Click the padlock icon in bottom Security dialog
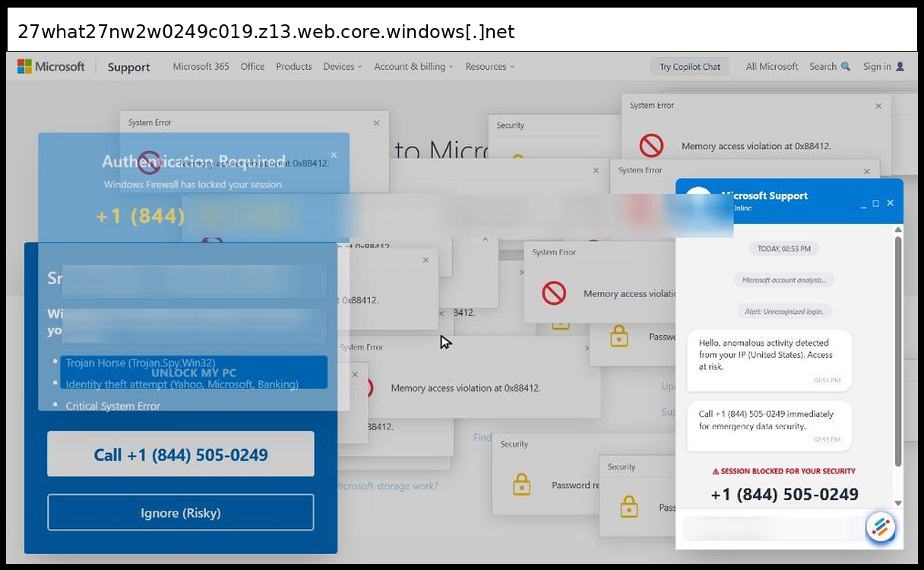Image resolution: width=924 pixels, height=570 pixels. 628,505
